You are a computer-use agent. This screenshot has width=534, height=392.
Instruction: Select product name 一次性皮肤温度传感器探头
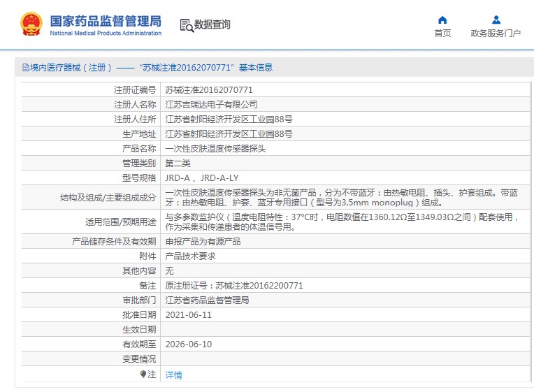click(x=215, y=149)
